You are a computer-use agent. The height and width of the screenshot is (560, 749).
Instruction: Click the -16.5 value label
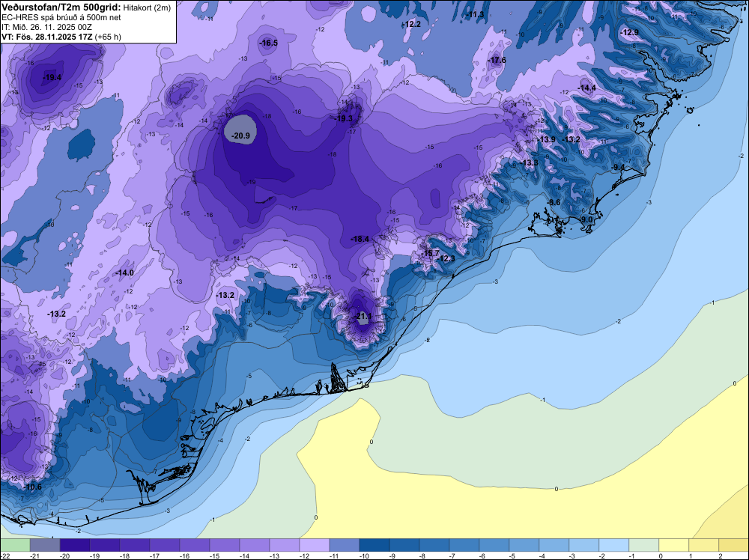point(268,43)
